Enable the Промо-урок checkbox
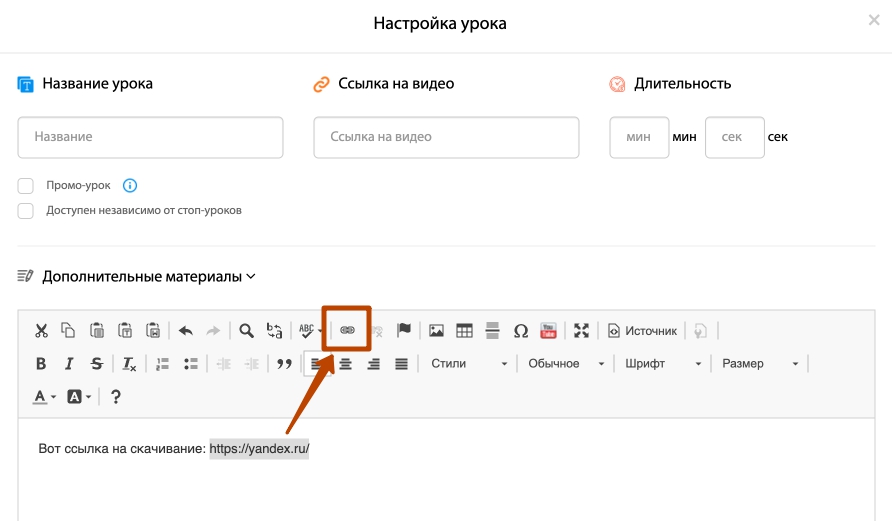The width and height of the screenshot is (892, 521). (26, 185)
